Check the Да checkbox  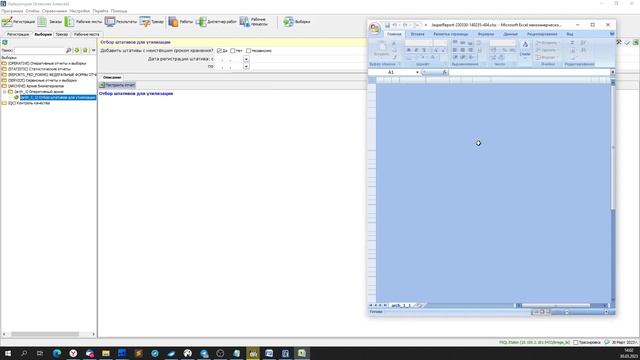(219, 51)
